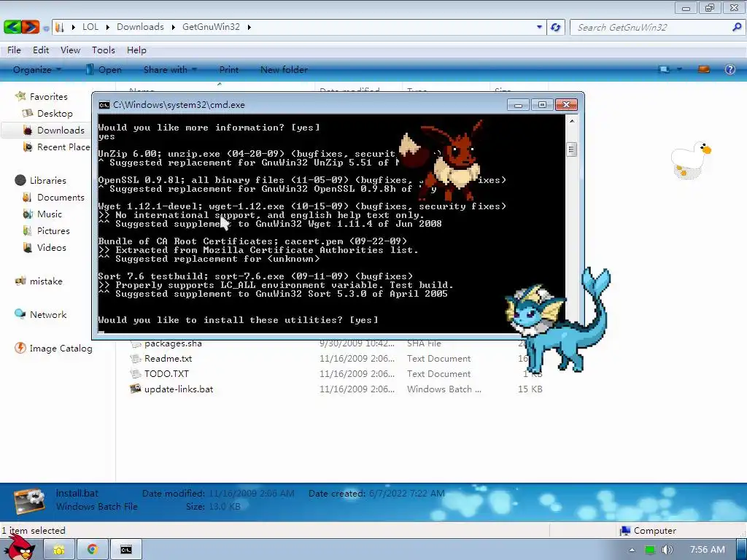
Task: Click Computer in the status bar
Action: pos(648,531)
